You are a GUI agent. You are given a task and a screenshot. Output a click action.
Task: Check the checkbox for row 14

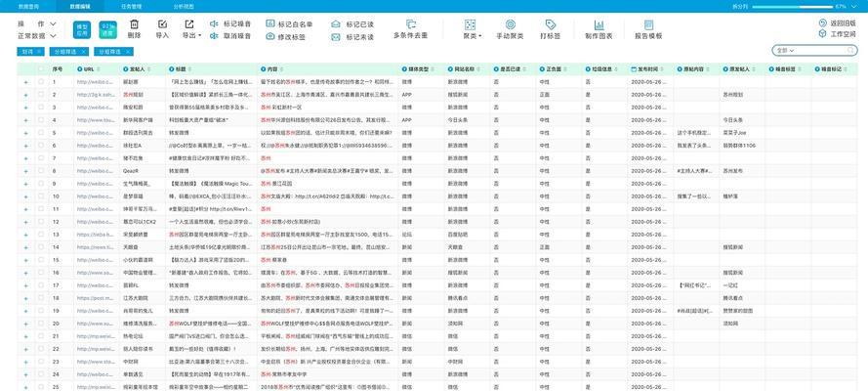41,247
